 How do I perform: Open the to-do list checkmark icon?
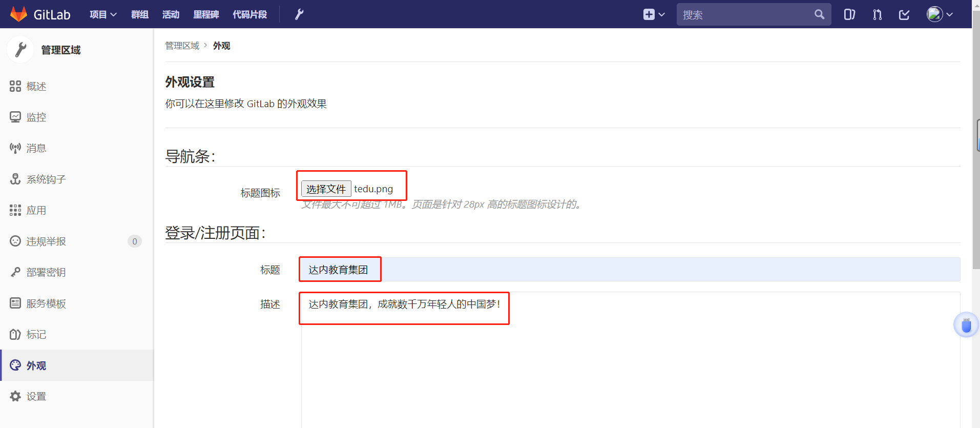pyautogui.click(x=904, y=14)
